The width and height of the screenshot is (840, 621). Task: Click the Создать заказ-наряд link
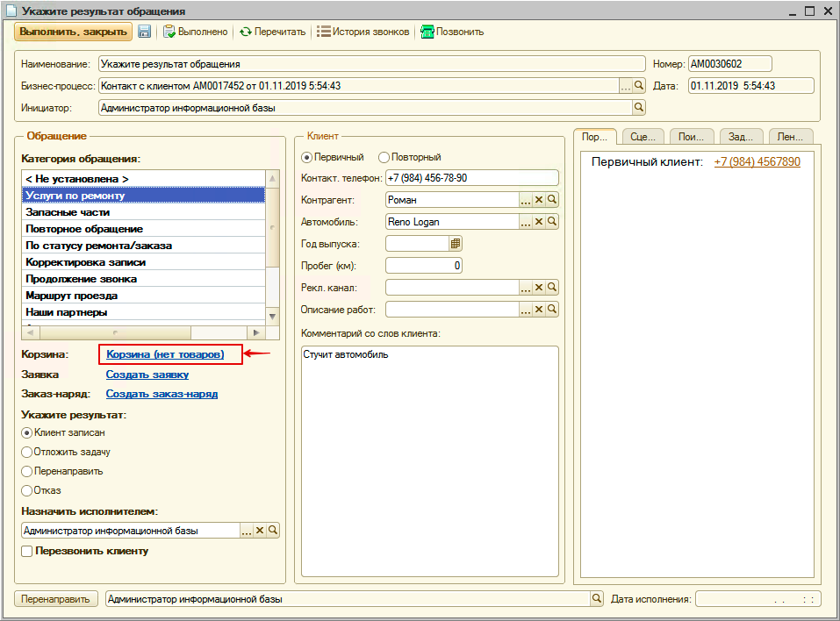[x=162, y=394]
